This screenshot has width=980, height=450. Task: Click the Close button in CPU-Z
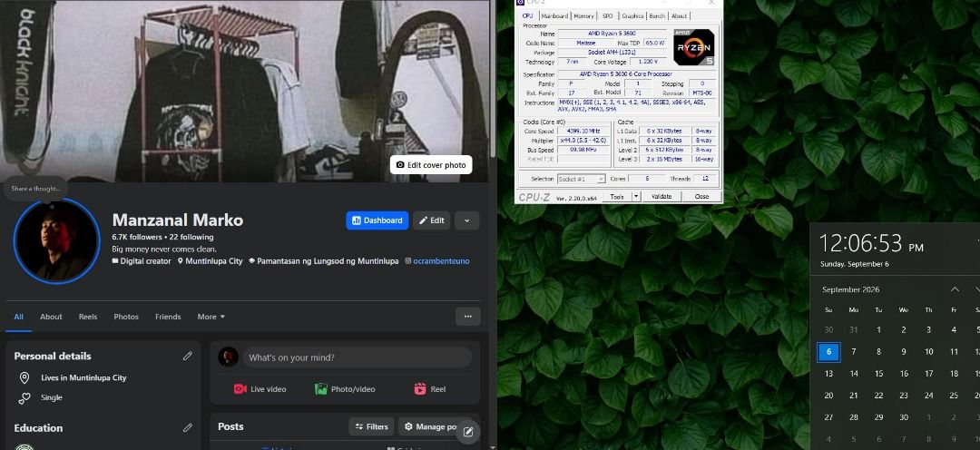pyautogui.click(x=701, y=196)
